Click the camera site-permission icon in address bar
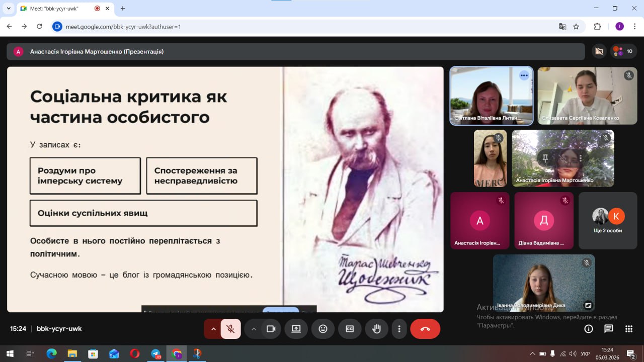Screen dimensions: 644x362 [57, 27]
